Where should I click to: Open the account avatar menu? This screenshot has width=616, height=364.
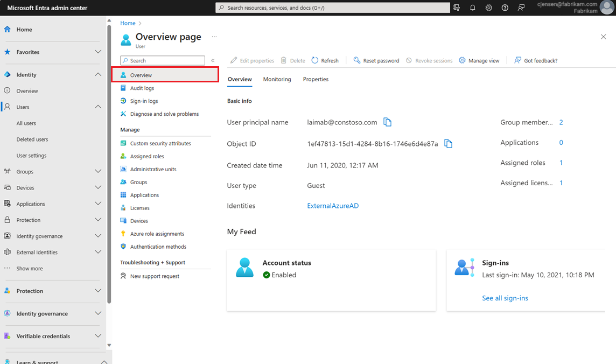click(x=606, y=8)
